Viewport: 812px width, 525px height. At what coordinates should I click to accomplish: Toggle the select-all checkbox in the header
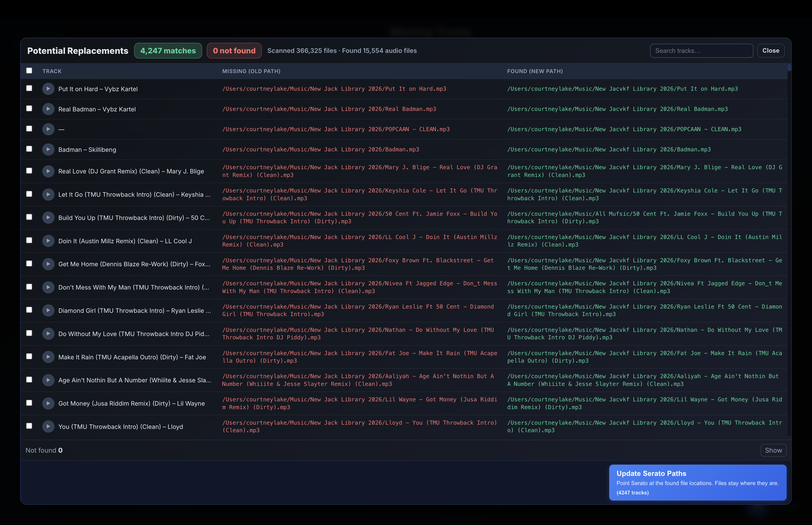[x=29, y=71]
